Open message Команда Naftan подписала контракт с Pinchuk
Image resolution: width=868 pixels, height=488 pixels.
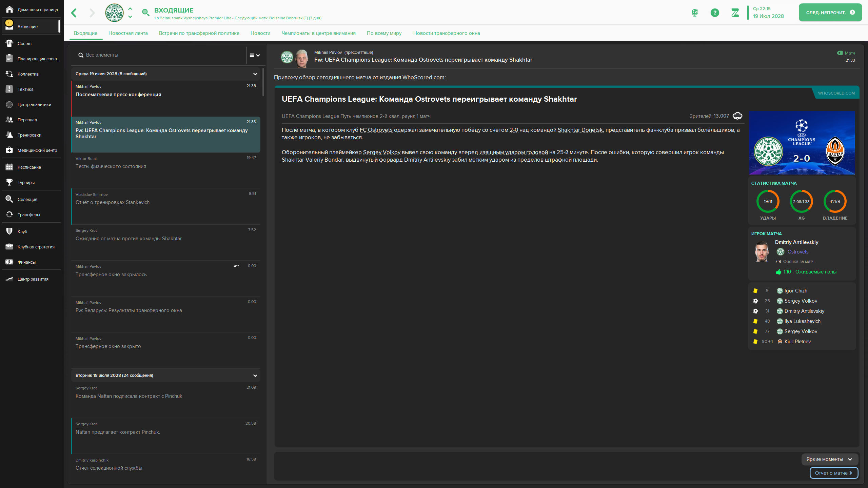click(166, 400)
